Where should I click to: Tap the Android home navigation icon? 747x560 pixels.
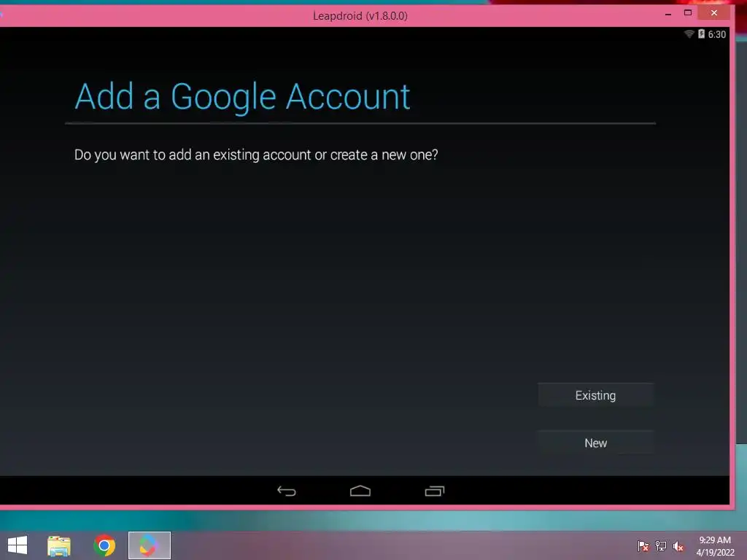(360, 491)
